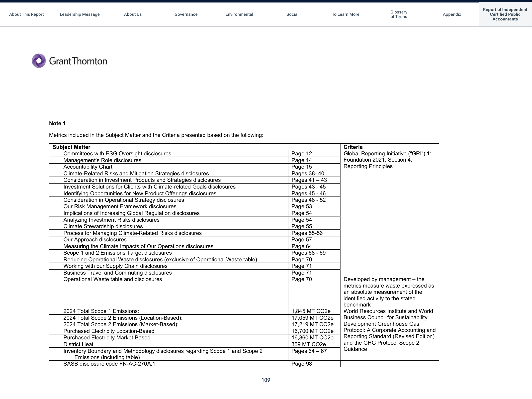
Task: Click the 16,860 MT CO2e value
Action: (312, 338)
